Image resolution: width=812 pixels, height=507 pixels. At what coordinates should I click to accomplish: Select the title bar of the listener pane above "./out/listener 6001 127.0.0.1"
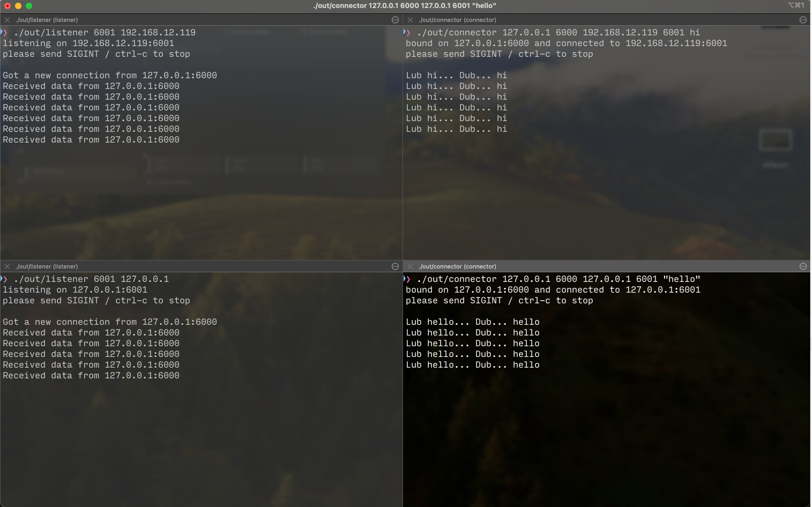point(201,266)
